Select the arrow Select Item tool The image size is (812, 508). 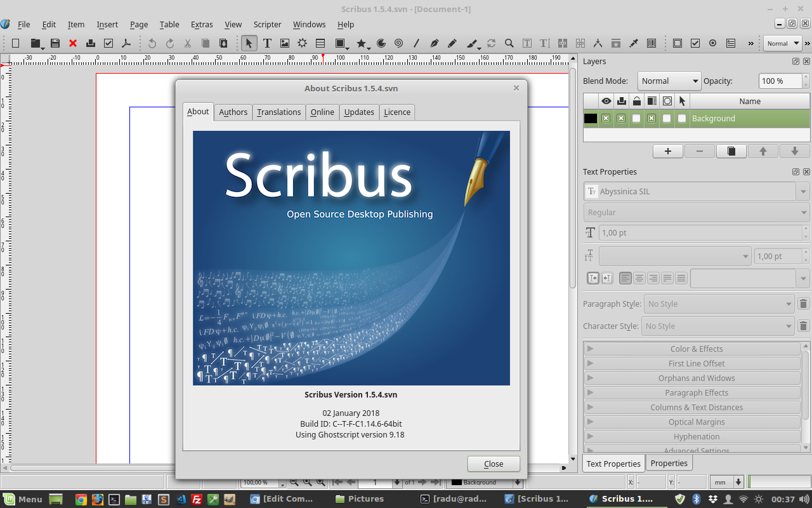[x=249, y=43]
